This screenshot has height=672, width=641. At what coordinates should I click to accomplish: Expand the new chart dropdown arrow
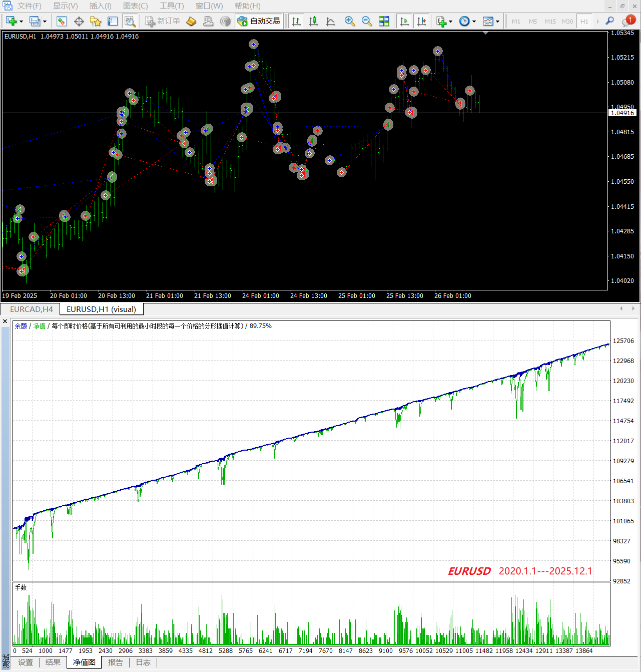click(22, 21)
